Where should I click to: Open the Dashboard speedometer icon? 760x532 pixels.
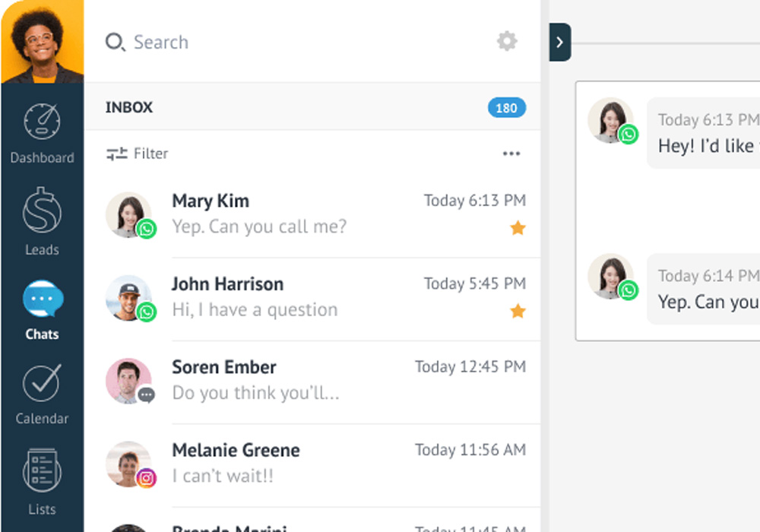coord(42,122)
